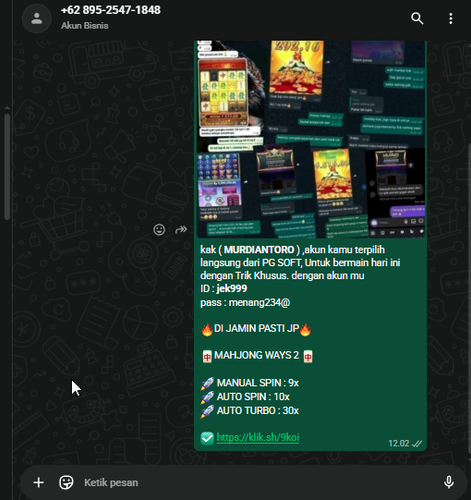471x500 pixels.
Task: Click the message timestamp 12.02
Action: [399, 443]
